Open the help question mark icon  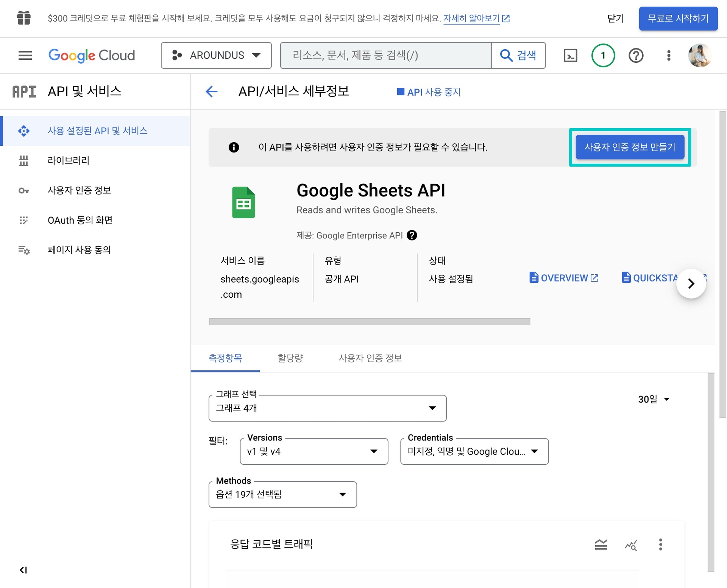click(x=636, y=56)
